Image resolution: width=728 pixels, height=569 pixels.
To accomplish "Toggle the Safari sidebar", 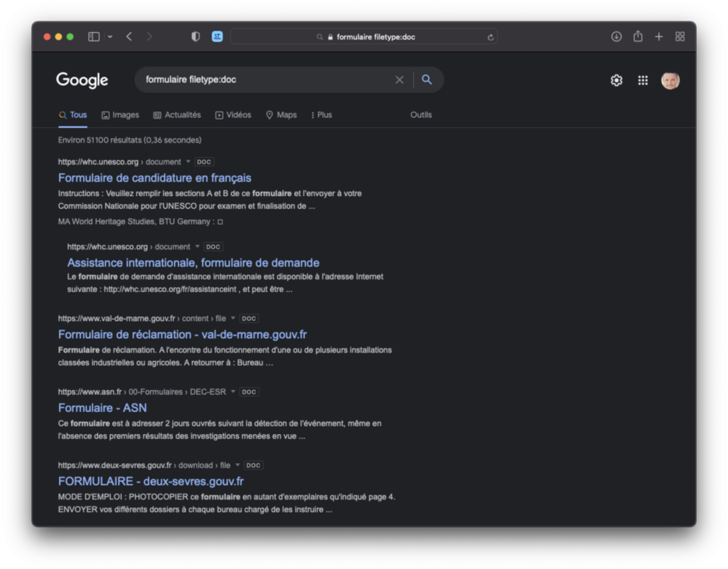I will 94,37.
